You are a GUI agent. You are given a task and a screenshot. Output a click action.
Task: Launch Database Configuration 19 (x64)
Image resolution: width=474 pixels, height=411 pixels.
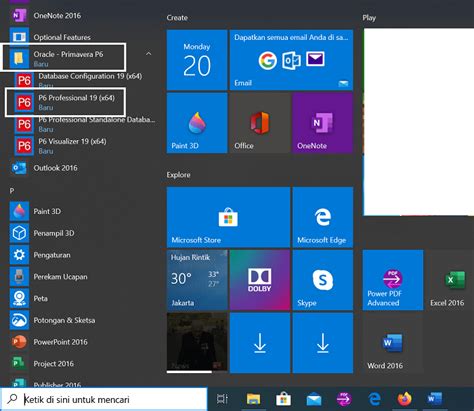(85, 80)
